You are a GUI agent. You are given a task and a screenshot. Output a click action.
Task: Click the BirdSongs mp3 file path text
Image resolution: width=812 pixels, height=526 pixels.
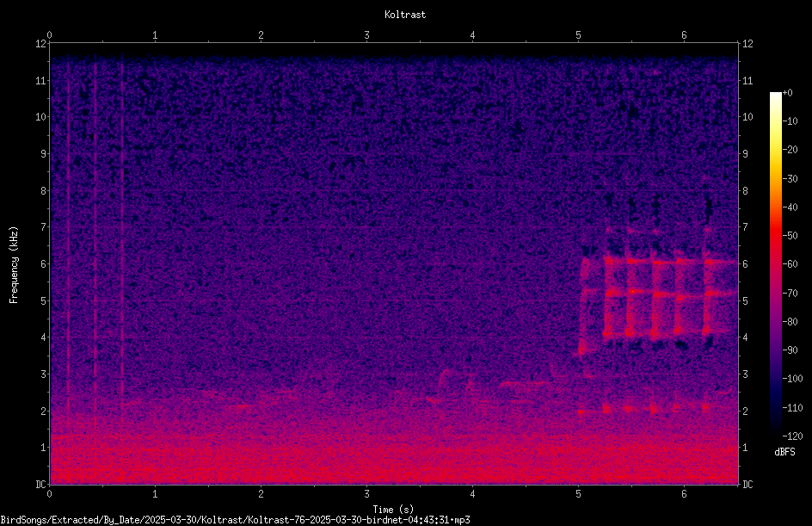pyautogui.click(x=235, y=520)
